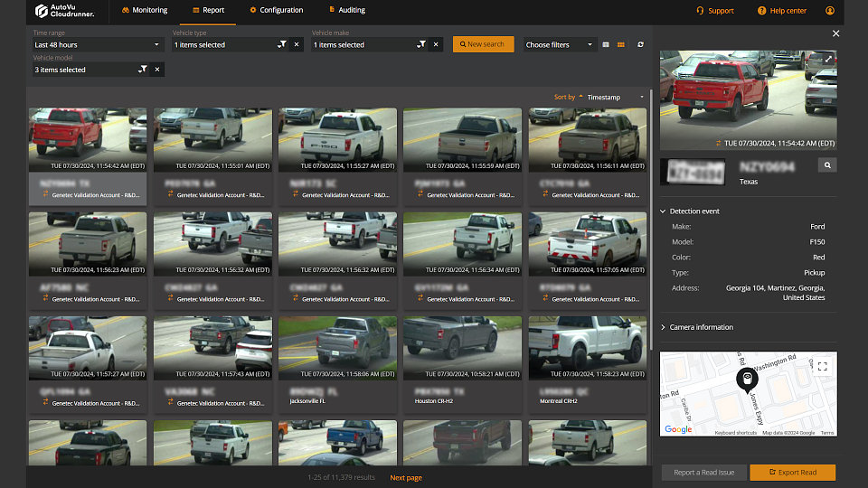Toggle fullscreen view of the map
Image resolution: width=868 pixels, height=488 pixels.
823,366
